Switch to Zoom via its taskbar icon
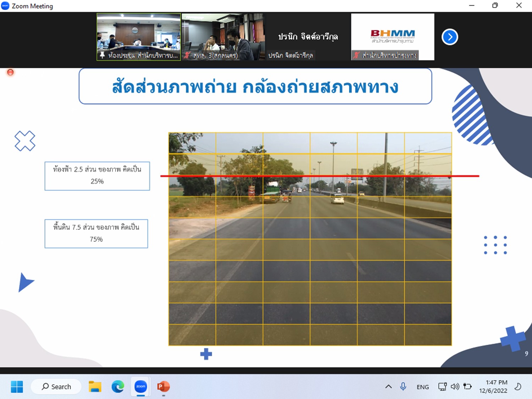The image size is (532, 399). [141, 387]
